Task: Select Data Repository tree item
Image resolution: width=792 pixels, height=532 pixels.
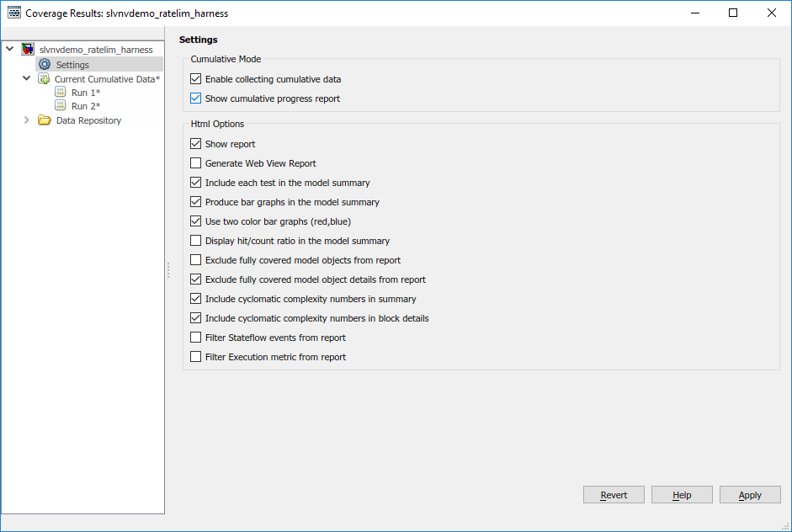Action: pyautogui.click(x=88, y=120)
